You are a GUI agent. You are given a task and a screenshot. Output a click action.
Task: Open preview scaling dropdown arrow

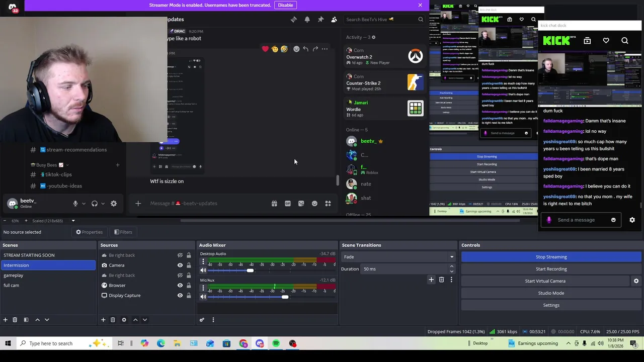(73, 221)
